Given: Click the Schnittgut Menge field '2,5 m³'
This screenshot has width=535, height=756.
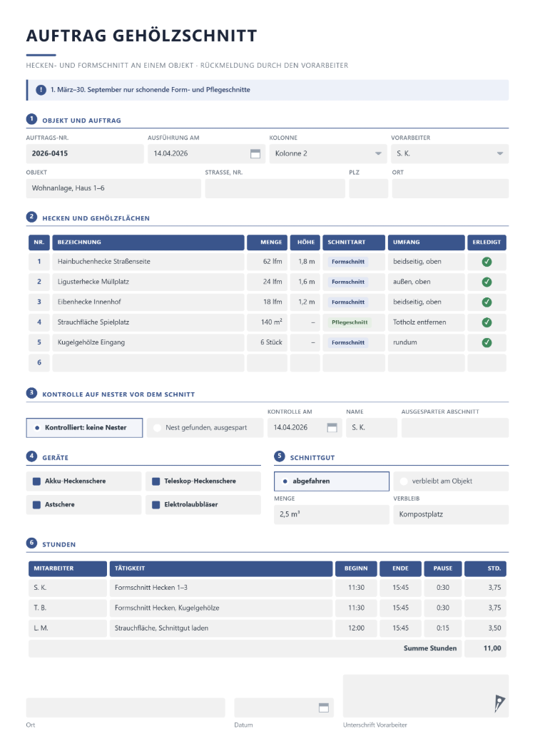Looking at the screenshot, I should tap(332, 514).
